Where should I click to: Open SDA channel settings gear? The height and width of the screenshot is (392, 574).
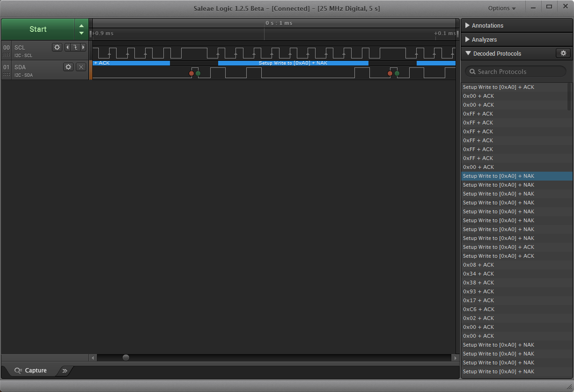(x=68, y=67)
